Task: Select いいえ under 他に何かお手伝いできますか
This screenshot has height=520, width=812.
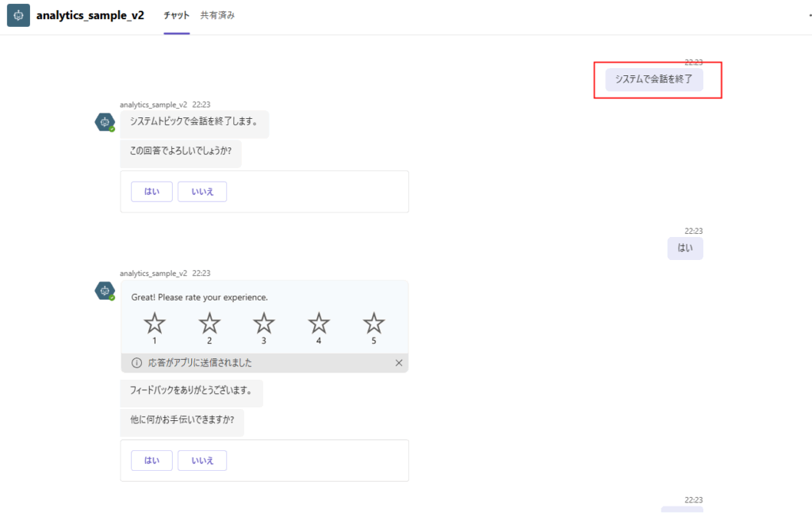Action: (x=202, y=461)
